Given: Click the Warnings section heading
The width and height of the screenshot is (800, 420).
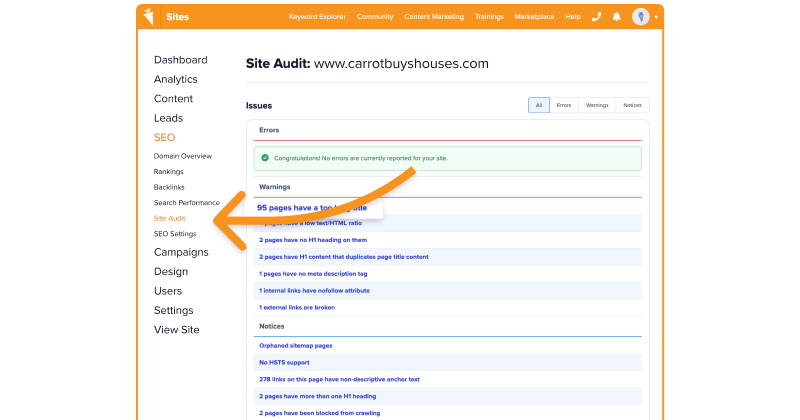Looking at the screenshot, I should [274, 187].
